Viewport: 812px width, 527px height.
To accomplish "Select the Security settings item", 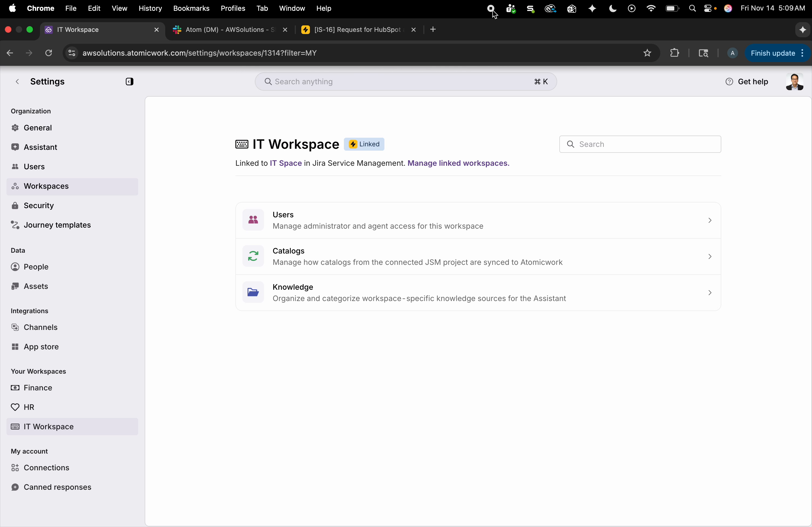I will coord(39,205).
